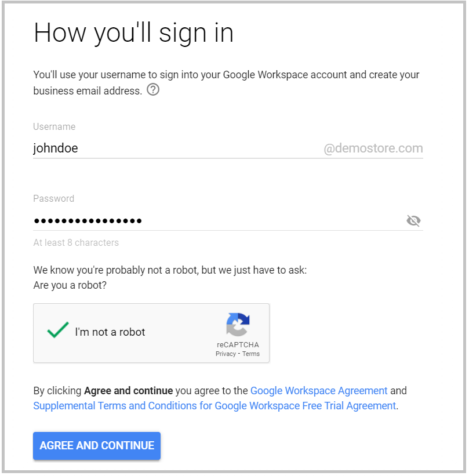Click the "I'm not a robot" label
Viewport: 469px width, 476px height.
tap(110, 332)
